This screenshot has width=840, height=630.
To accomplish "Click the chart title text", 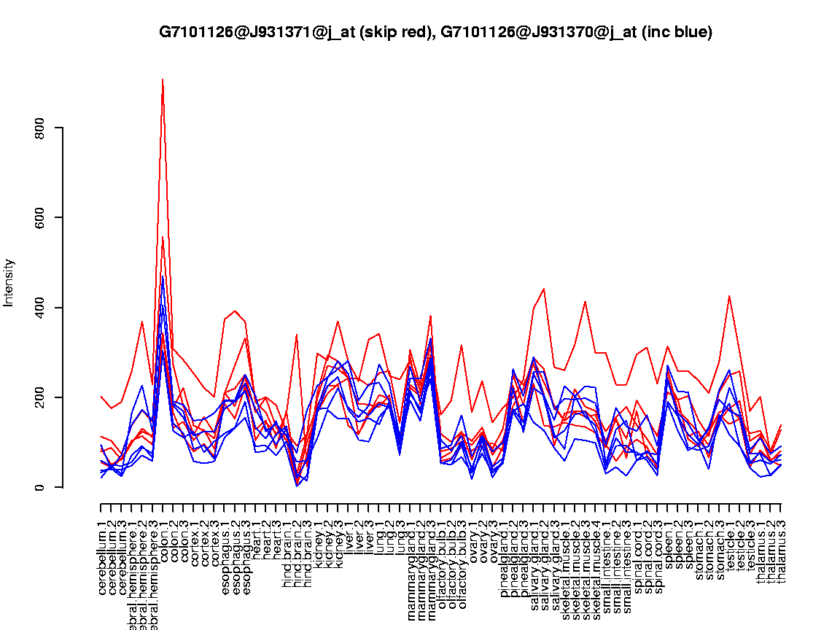I will (435, 32).
